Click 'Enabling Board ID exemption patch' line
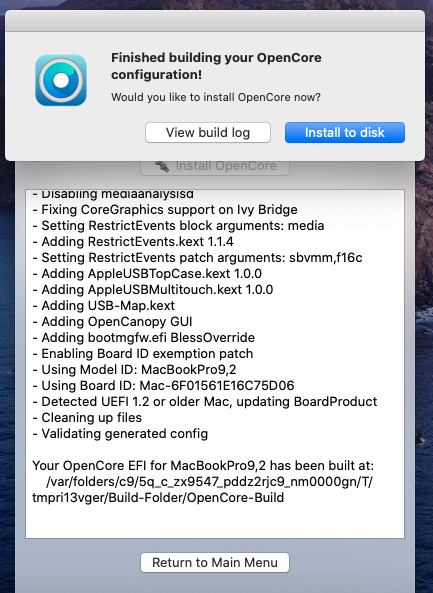 [143, 353]
